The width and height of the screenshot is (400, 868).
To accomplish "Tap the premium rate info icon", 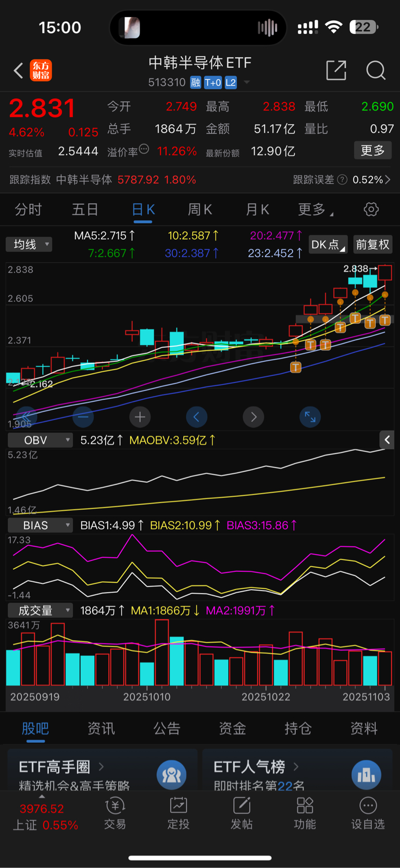I will pyautogui.click(x=144, y=149).
